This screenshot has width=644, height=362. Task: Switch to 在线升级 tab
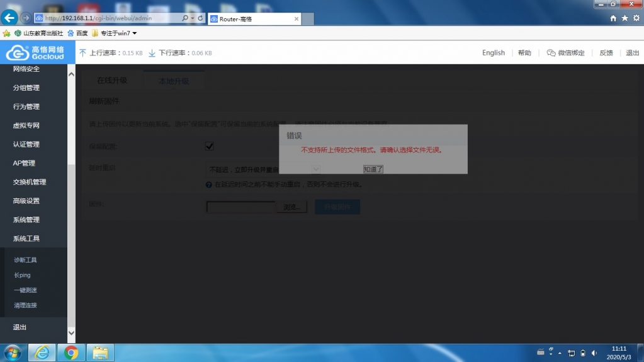(x=112, y=80)
